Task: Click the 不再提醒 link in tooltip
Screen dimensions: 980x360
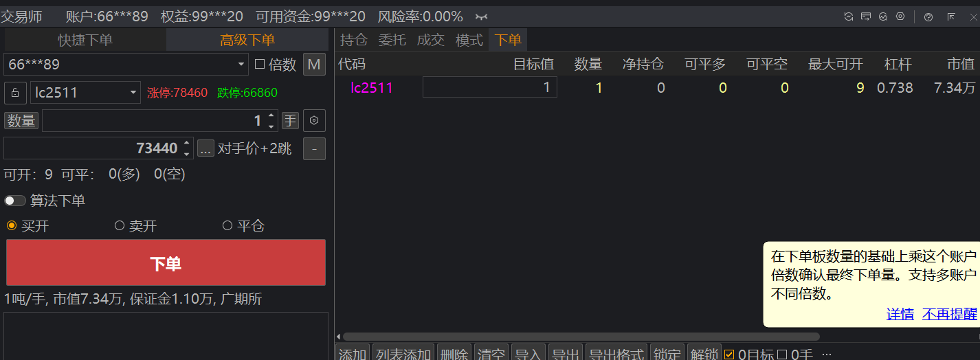Action: [950, 314]
